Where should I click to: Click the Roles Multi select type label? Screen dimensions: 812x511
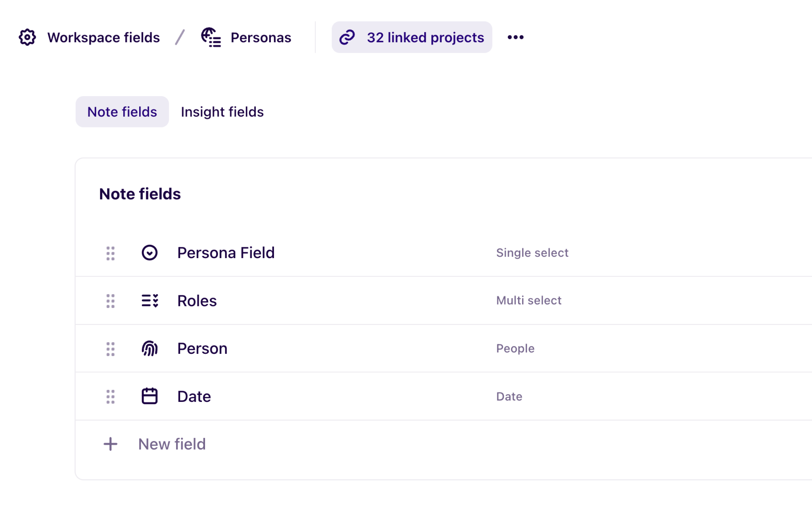pyautogui.click(x=528, y=300)
